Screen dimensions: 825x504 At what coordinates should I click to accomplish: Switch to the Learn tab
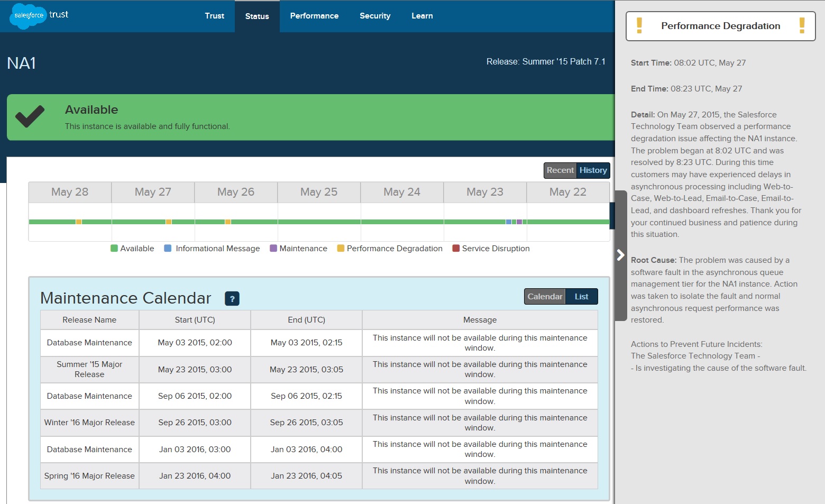click(x=422, y=16)
